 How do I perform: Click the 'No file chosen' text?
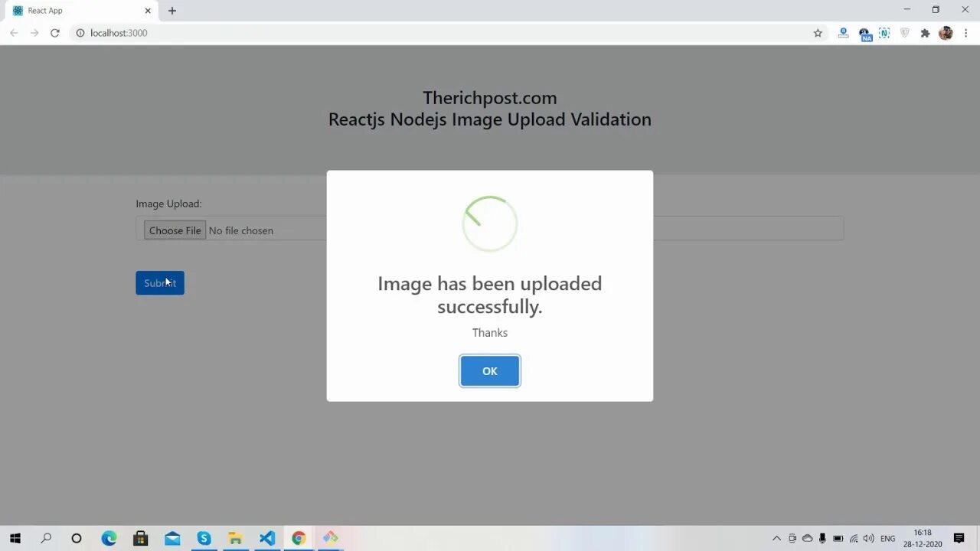click(241, 230)
